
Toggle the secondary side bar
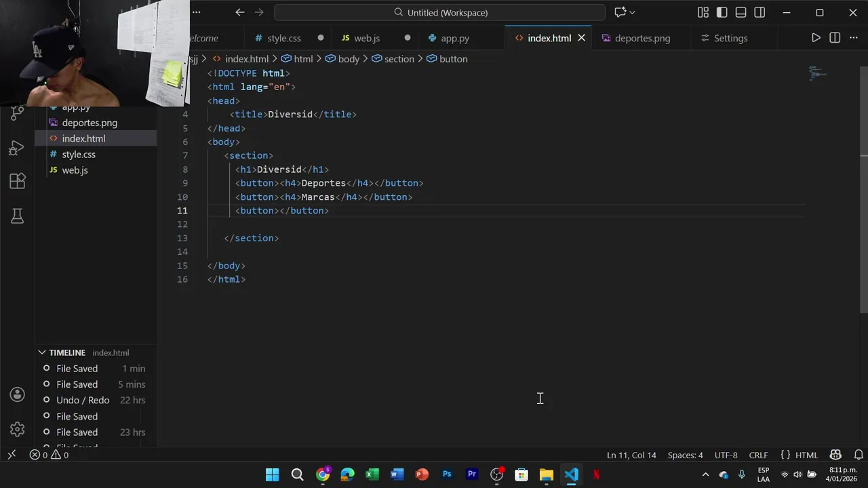(x=760, y=12)
